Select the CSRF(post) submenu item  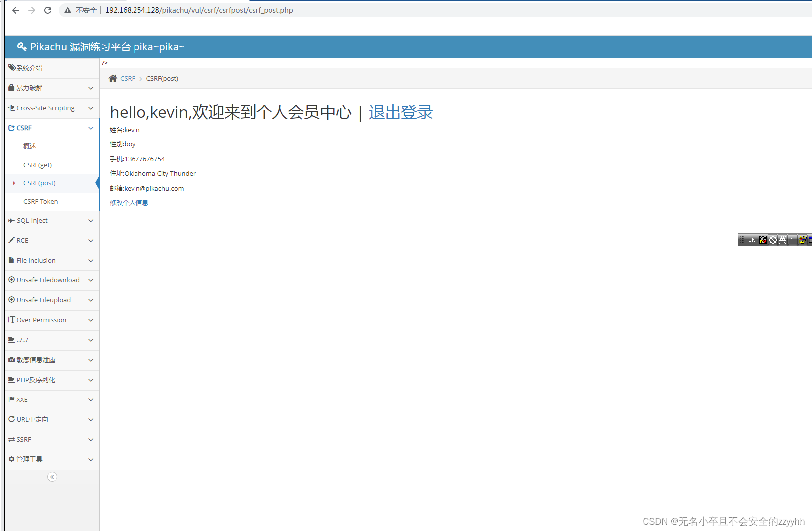40,183
